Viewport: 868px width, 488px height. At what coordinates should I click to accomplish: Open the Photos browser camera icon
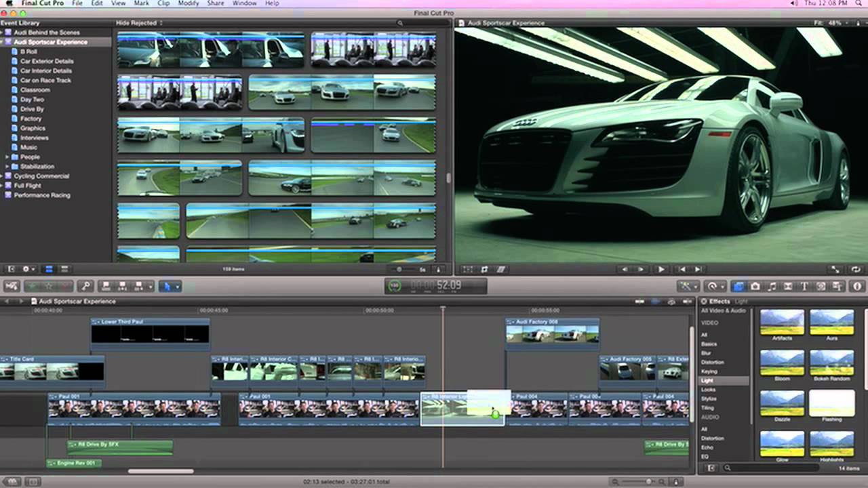click(755, 286)
